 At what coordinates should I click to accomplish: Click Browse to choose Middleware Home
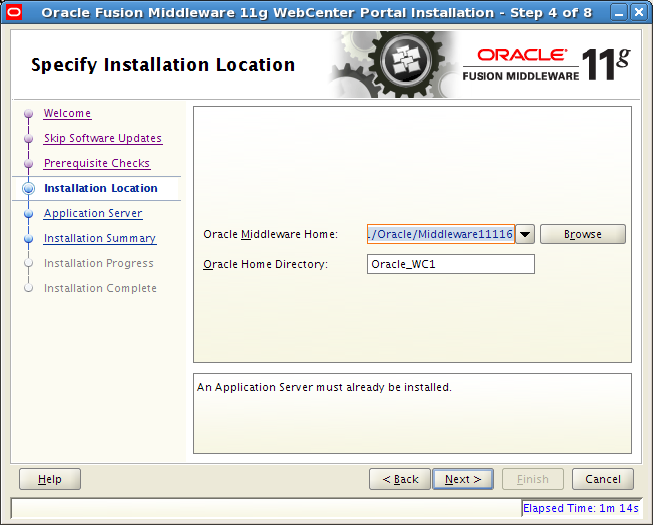[583, 234]
